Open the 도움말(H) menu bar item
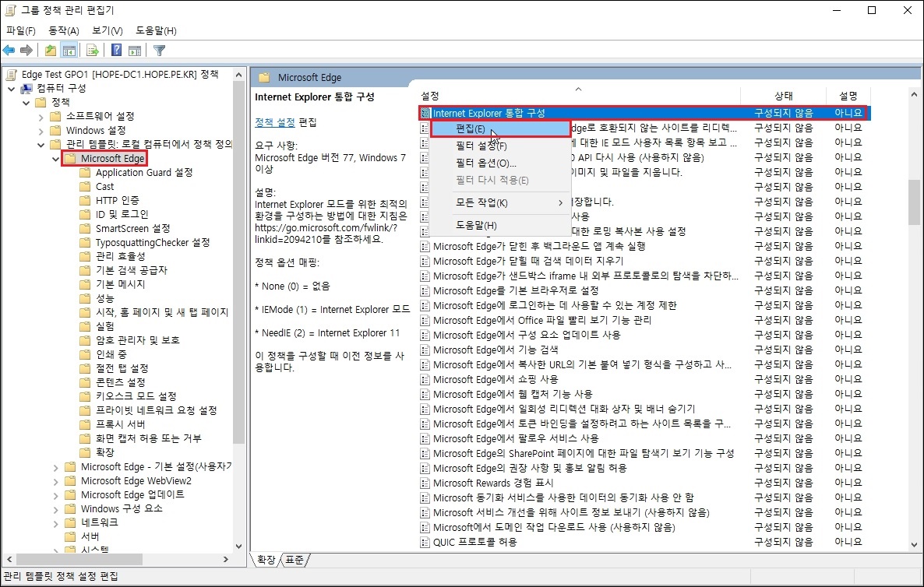The width and height of the screenshot is (924, 587). pos(156,30)
